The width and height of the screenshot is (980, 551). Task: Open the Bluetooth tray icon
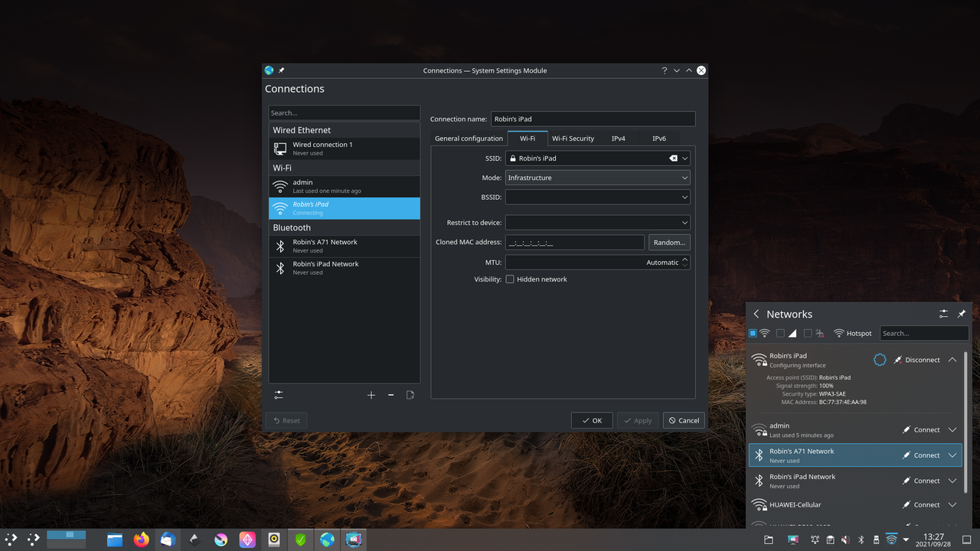tap(861, 540)
